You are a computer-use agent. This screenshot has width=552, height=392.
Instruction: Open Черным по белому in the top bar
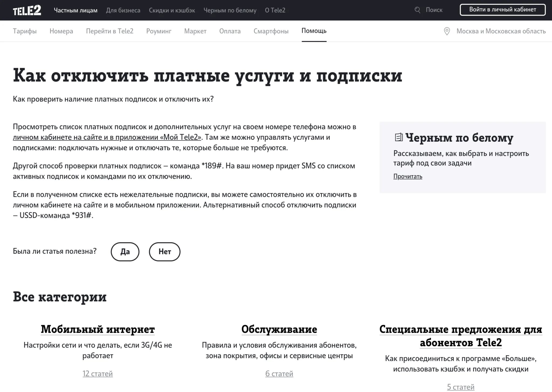(x=230, y=10)
